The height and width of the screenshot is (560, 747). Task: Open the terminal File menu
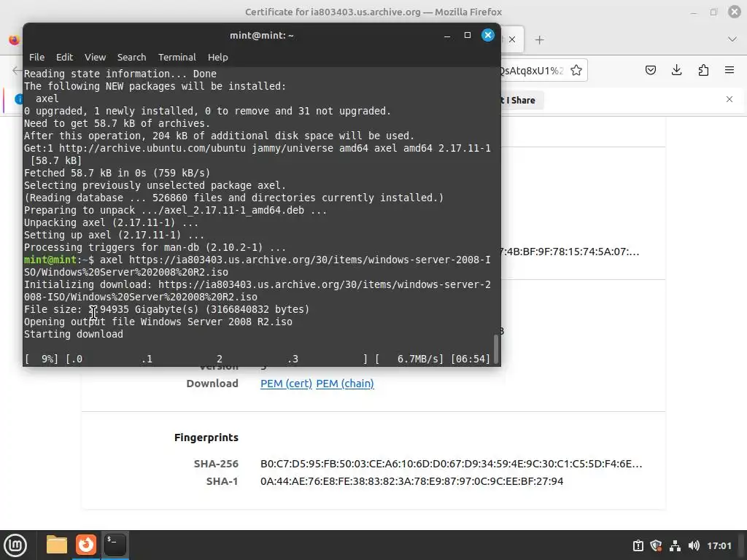point(36,57)
